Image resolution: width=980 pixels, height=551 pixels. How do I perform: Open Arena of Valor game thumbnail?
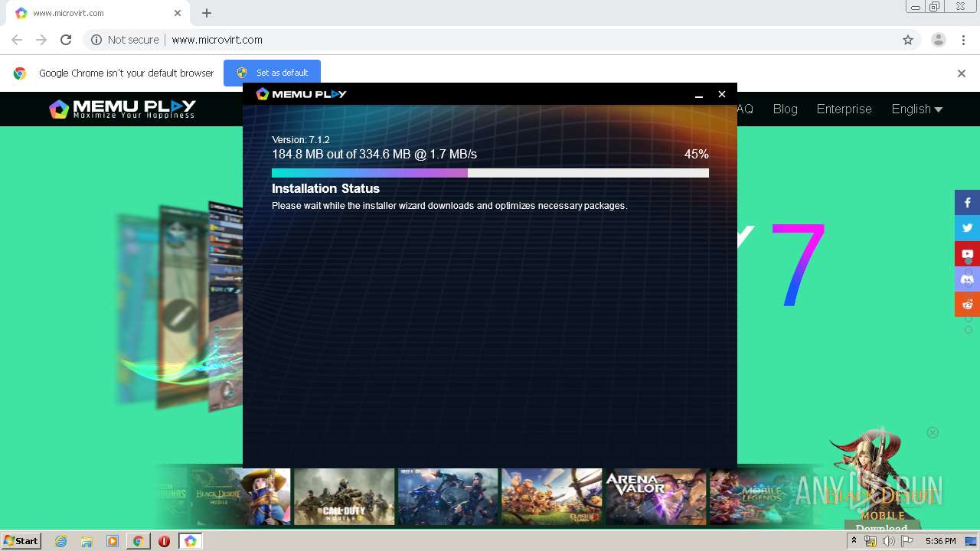[655, 497]
